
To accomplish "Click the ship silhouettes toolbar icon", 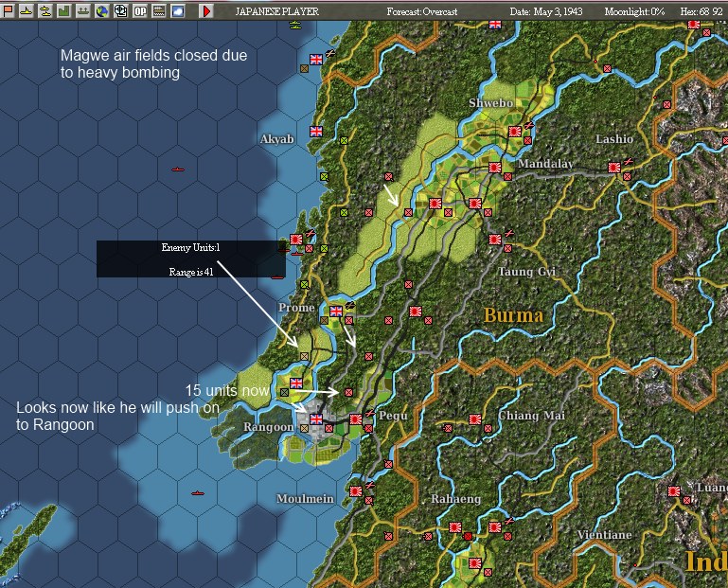I will point(83,10).
